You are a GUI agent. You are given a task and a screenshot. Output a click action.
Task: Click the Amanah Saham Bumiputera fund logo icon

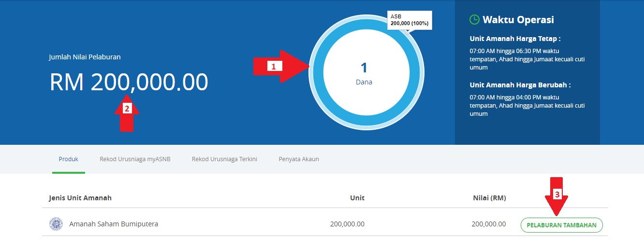click(56, 224)
